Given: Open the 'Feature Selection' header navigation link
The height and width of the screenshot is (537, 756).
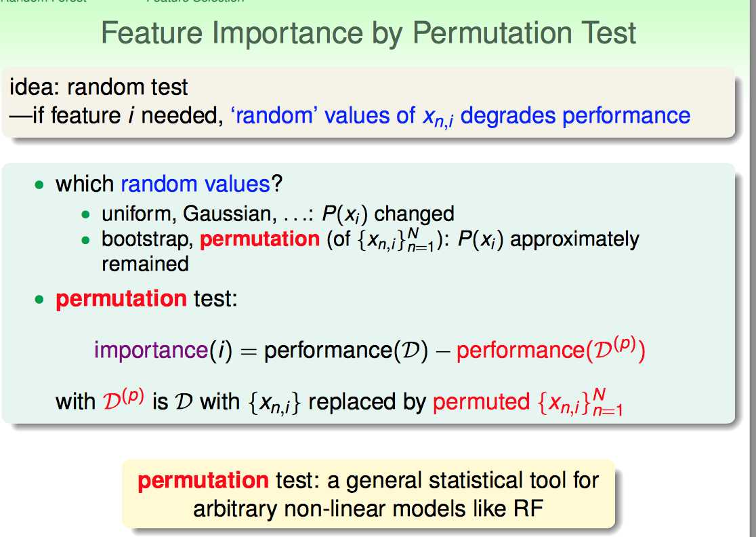Looking at the screenshot, I should 195,1.
